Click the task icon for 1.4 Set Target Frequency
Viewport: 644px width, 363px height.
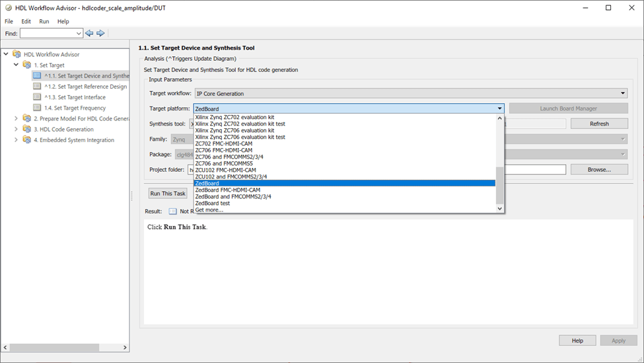[x=37, y=108]
